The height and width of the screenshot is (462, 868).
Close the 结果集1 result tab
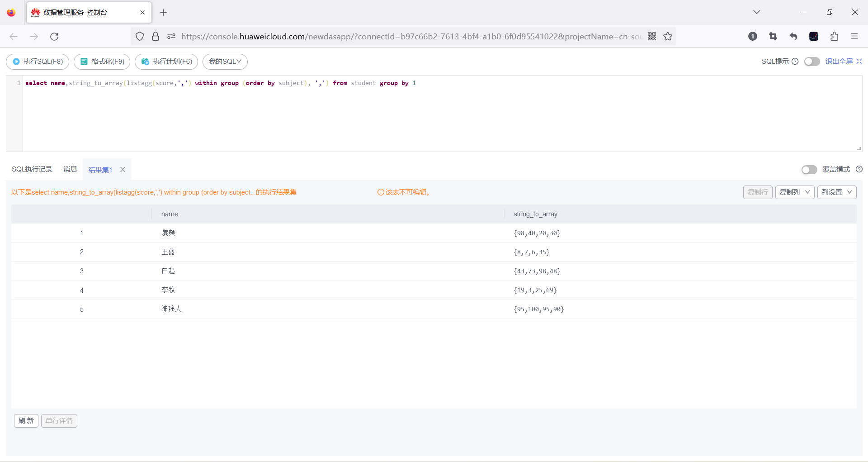coord(123,170)
